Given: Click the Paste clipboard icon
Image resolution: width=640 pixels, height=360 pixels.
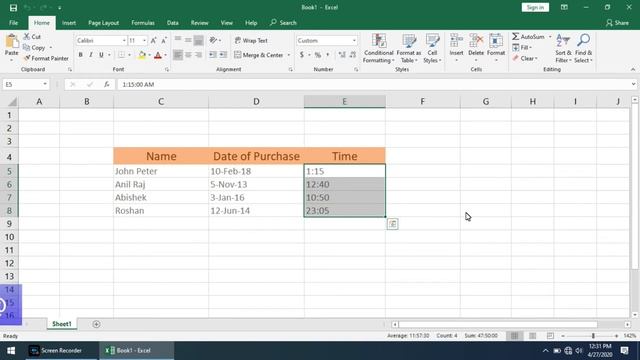Looking at the screenshot, I should pos(11,41).
